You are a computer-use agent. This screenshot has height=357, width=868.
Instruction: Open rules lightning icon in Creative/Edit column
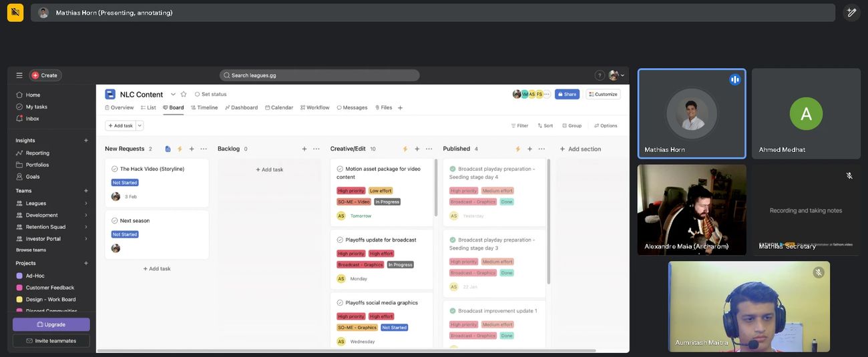click(405, 149)
